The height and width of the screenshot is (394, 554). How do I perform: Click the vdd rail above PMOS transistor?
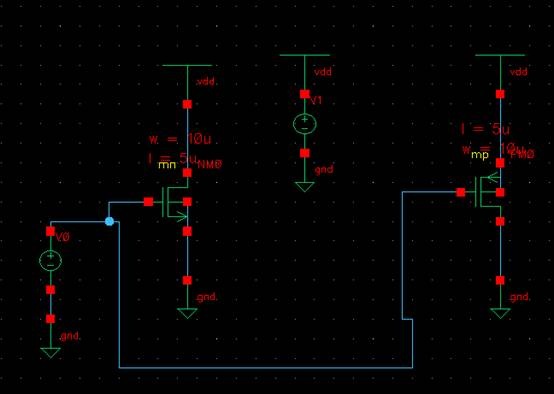click(500, 55)
